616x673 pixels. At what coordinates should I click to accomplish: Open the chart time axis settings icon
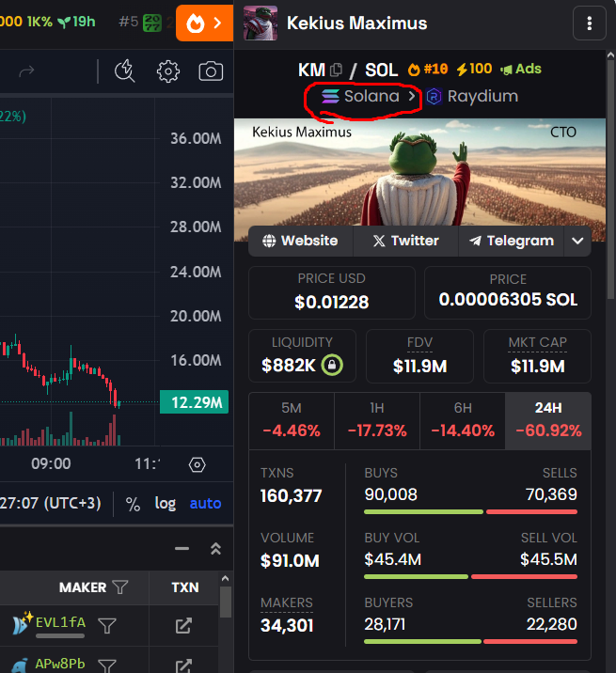tap(197, 465)
